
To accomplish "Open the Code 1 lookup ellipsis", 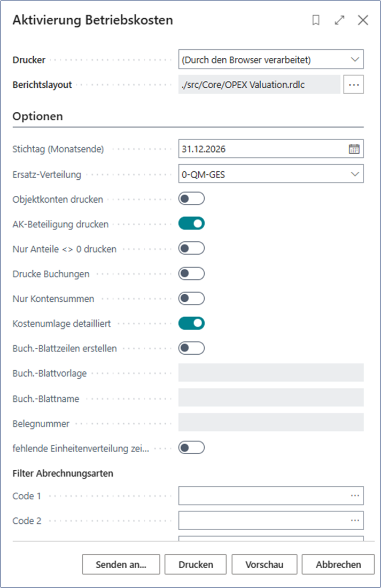I will coord(355,496).
